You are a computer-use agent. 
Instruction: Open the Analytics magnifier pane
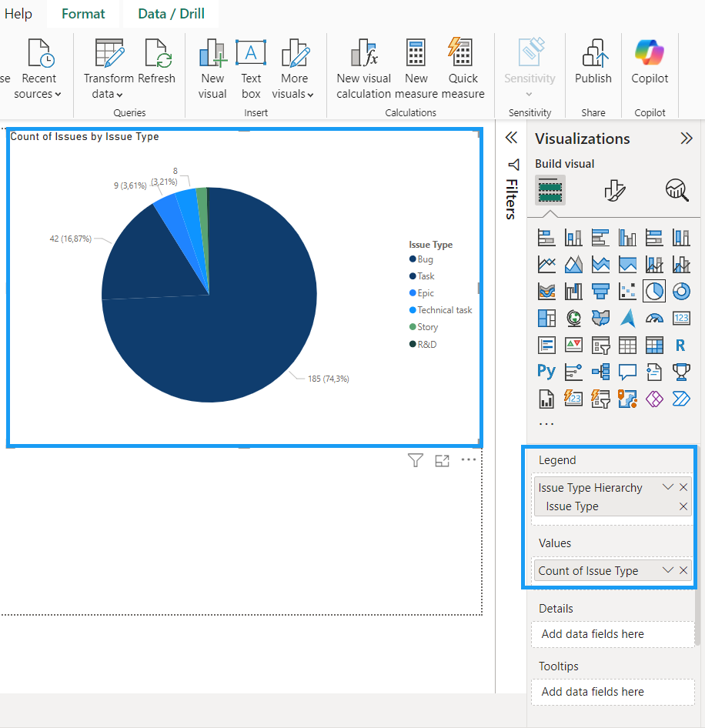677,189
